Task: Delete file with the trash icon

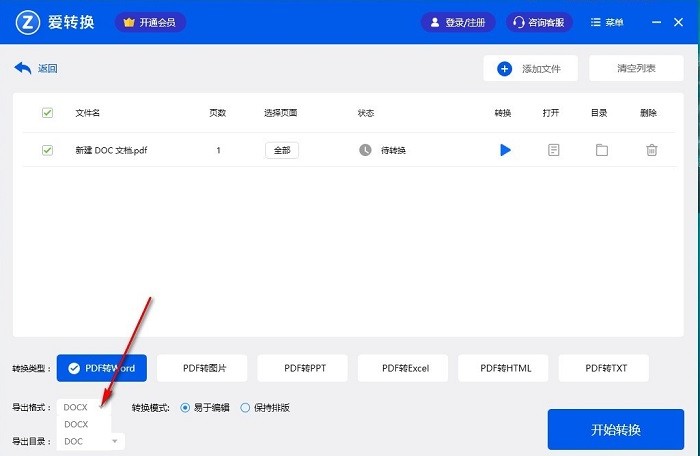Action: (651, 150)
